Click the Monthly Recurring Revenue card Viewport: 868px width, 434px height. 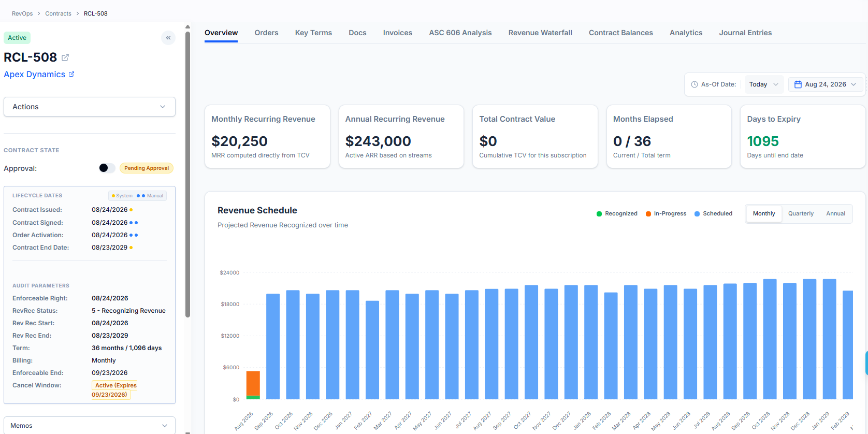pos(267,137)
